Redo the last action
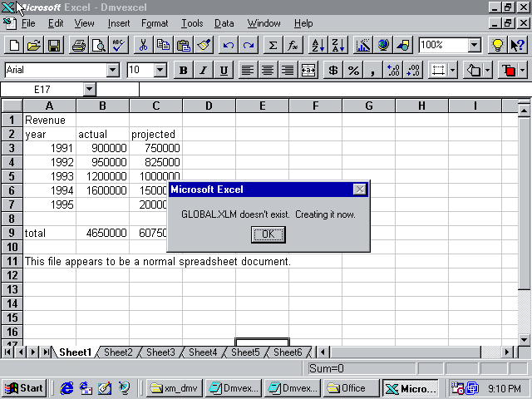The width and height of the screenshot is (532, 399). [249, 45]
